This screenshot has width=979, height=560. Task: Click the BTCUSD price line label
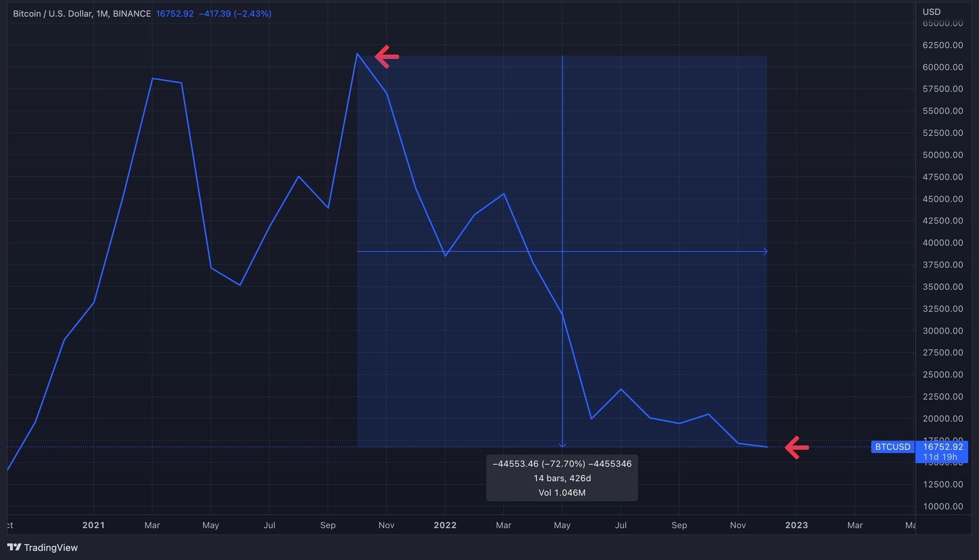[892, 447]
